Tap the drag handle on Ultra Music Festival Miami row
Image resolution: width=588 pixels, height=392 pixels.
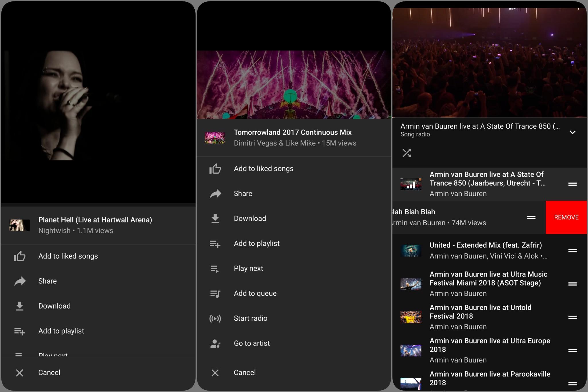572,284
